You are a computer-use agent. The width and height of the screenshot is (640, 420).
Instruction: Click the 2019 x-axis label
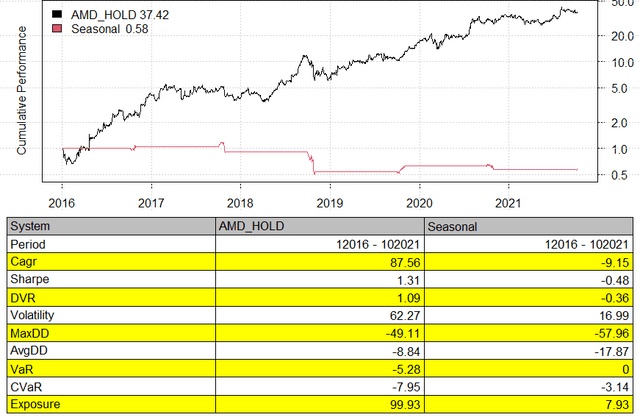click(330, 203)
